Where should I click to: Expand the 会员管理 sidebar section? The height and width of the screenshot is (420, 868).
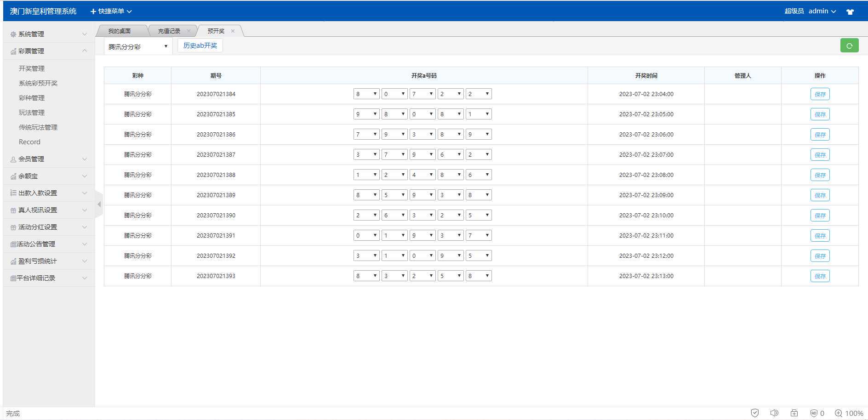[x=49, y=159]
